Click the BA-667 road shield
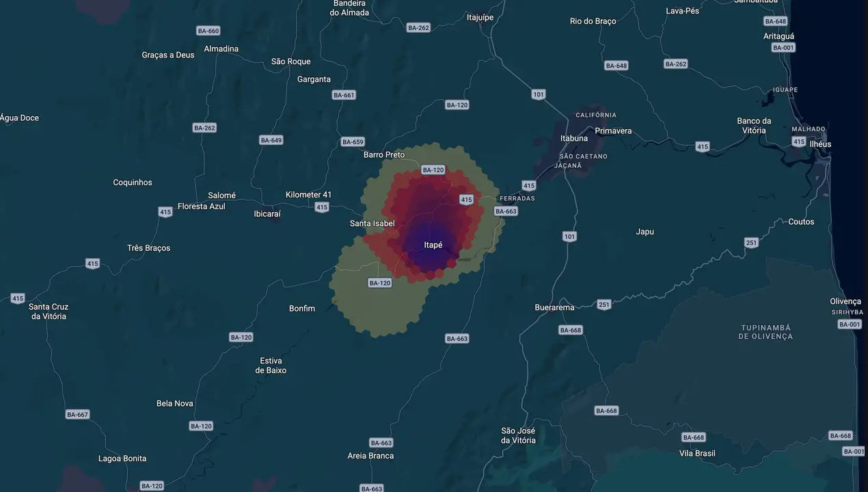This screenshot has width=868, height=492. (78, 415)
